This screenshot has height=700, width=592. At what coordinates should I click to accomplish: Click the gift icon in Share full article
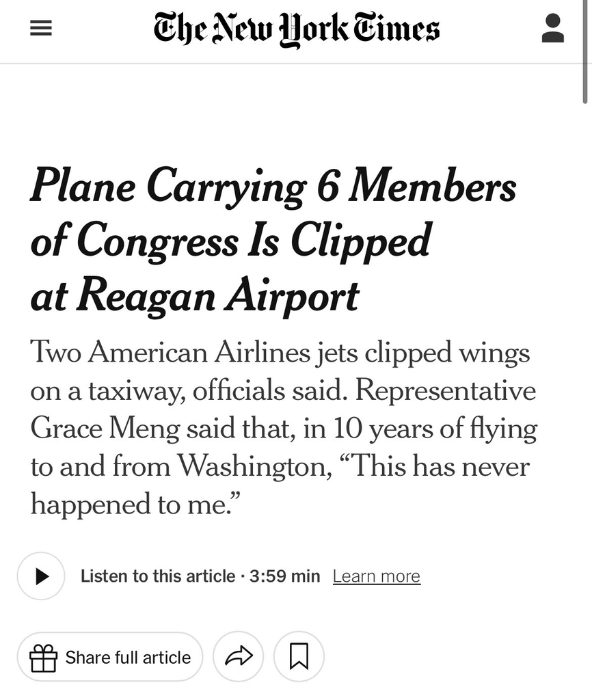pyautogui.click(x=43, y=658)
